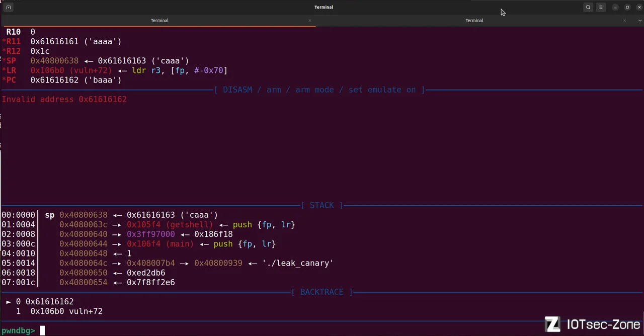This screenshot has height=336, width=644.
Task: Select stack address 0x40800650
Action: pyautogui.click(x=84, y=273)
